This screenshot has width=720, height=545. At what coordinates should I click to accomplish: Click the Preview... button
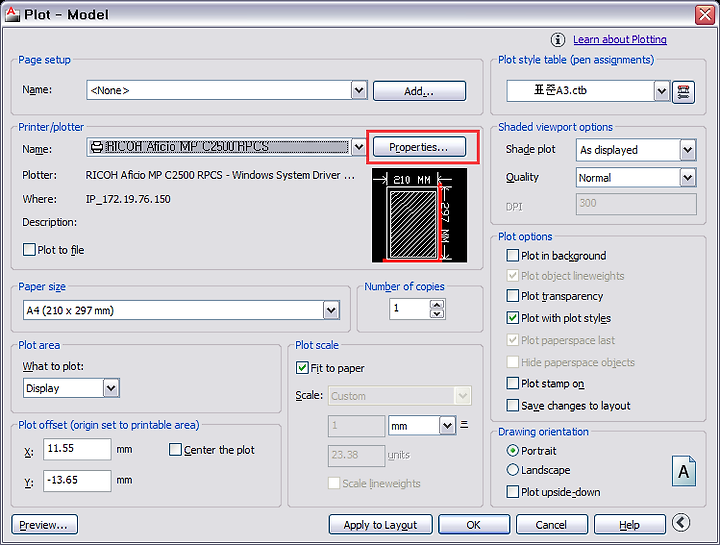(45, 524)
